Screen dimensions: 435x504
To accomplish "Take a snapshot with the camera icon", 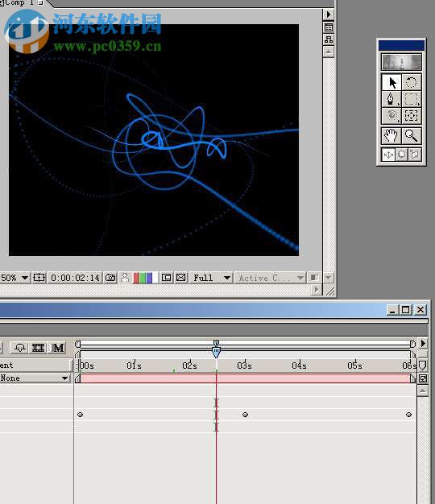I will point(110,278).
